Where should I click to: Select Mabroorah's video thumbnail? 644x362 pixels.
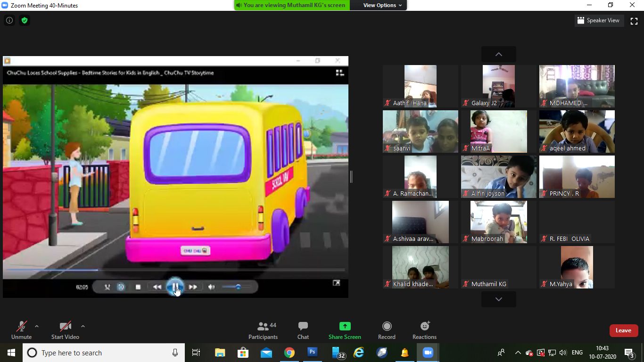coord(499,222)
